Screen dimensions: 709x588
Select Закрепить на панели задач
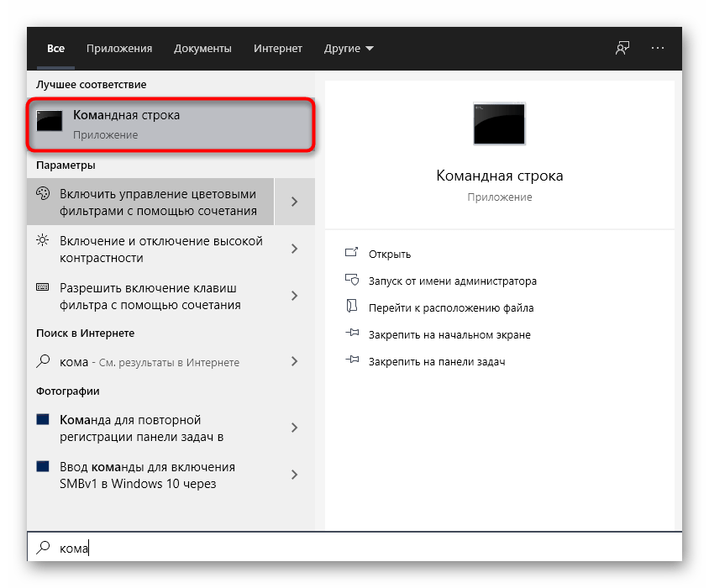[x=436, y=361]
